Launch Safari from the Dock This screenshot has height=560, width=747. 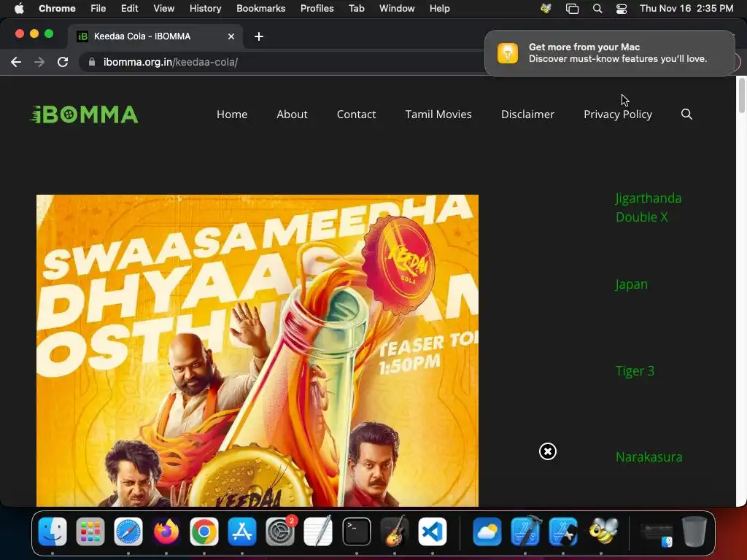click(128, 532)
